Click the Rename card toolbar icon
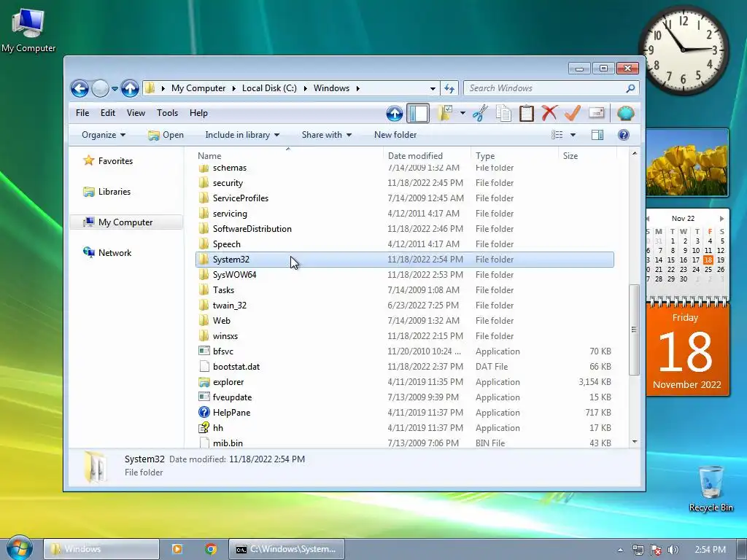Image resolution: width=747 pixels, height=560 pixels. pos(597,113)
